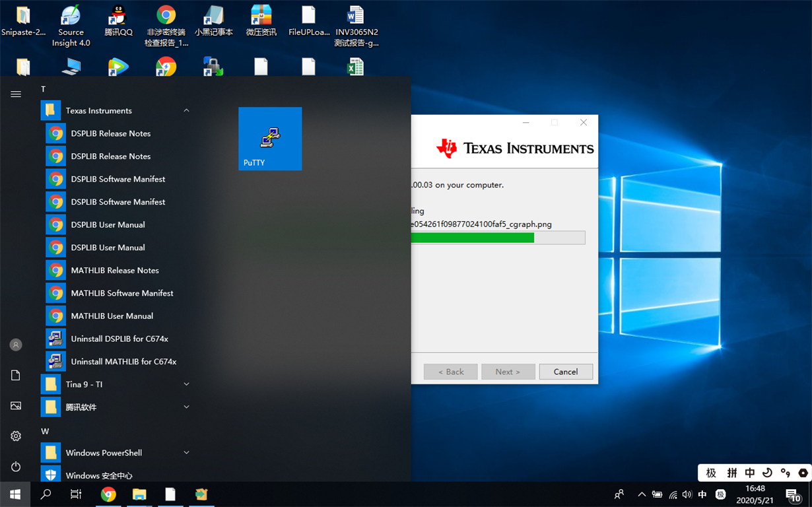Screen dimensions: 812x507
Task: Jump to letter W section header
Action: click(x=45, y=431)
